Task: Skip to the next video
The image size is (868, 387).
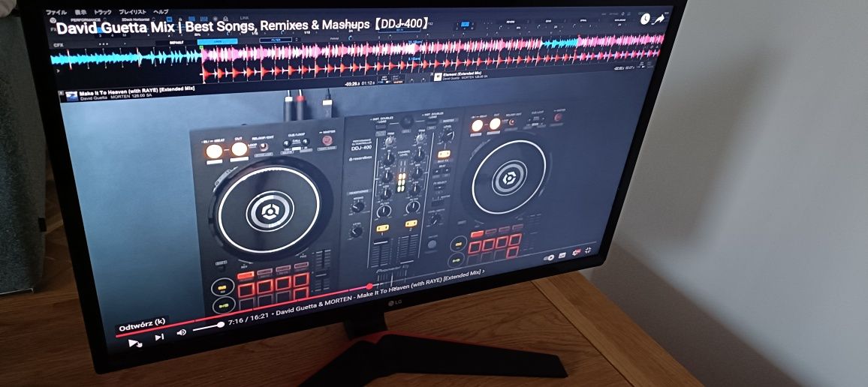Action: coord(159,337)
